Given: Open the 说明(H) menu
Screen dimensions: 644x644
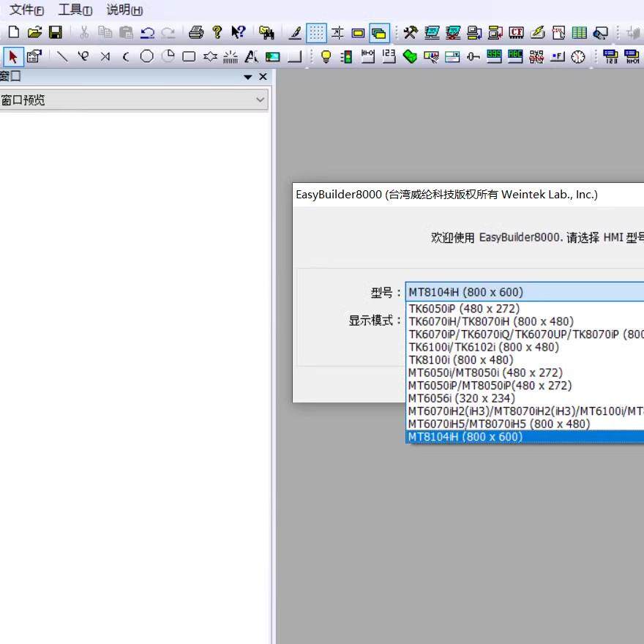Looking at the screenshot, I should [x=124, y=10].
